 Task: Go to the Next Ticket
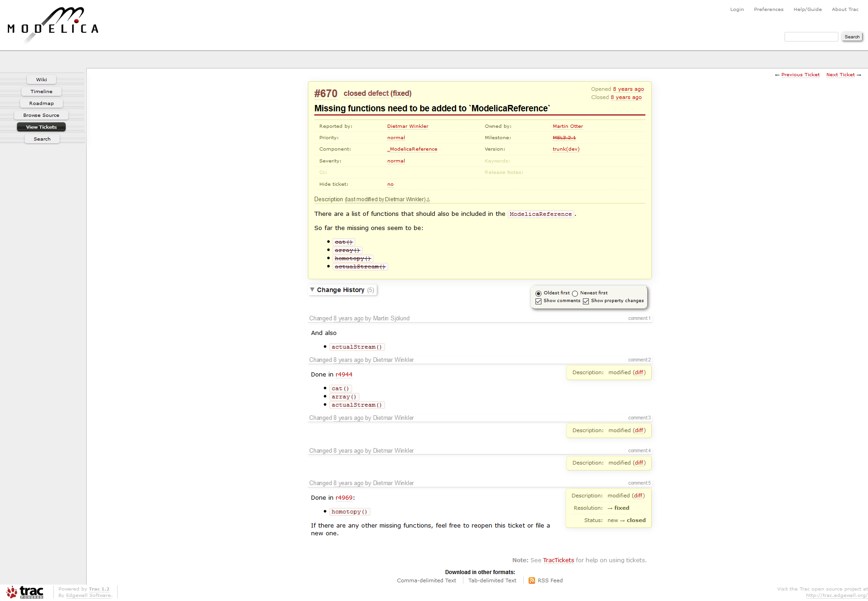click(841, 74)
